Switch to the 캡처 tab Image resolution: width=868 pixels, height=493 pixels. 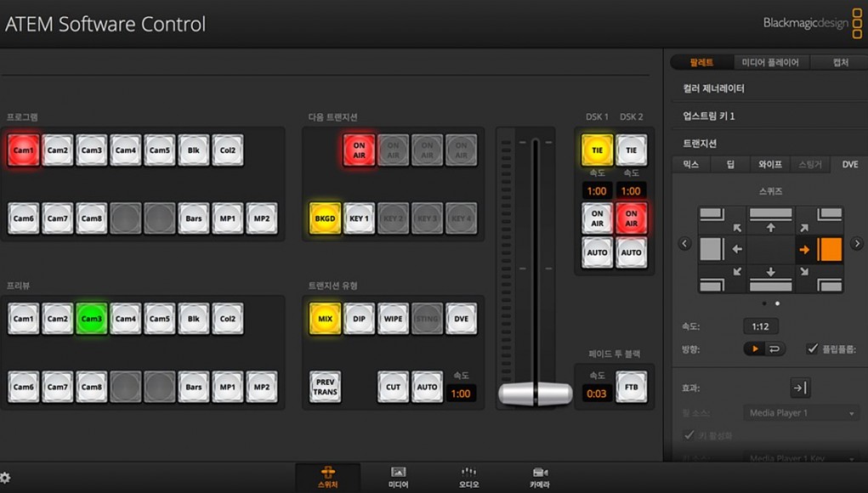point(840,63)
